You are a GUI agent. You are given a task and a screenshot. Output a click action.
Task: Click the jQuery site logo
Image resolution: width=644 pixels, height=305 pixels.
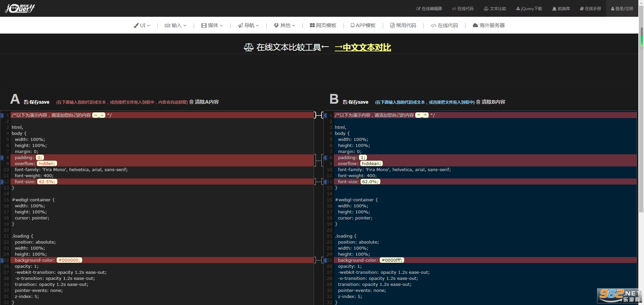click(x=20, y=8)
